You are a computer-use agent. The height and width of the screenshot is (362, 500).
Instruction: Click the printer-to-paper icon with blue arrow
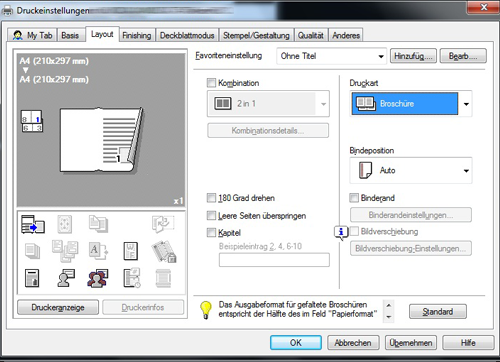tap(33, 224)
